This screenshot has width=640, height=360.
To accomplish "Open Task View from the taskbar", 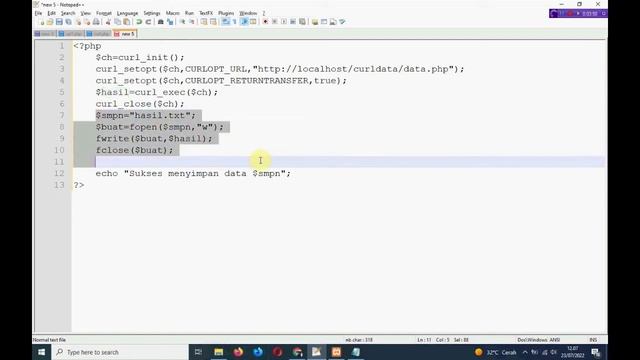I will point(198,352).
